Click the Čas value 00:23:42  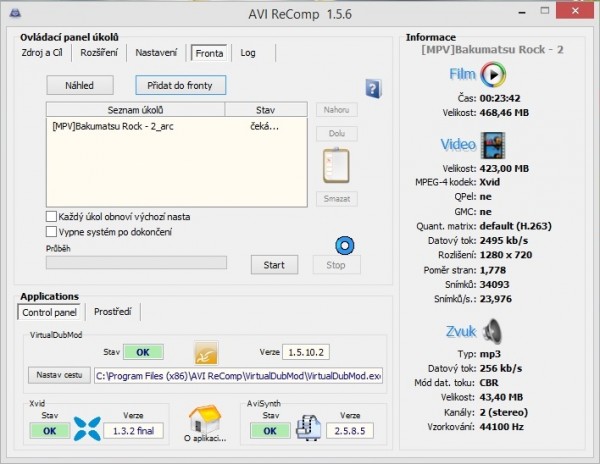(500, 98)
